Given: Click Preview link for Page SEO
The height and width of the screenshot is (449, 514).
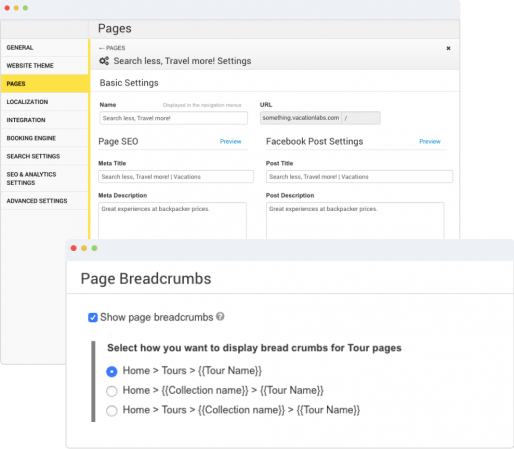Looking at the screenshot, I should coord(230,142).
